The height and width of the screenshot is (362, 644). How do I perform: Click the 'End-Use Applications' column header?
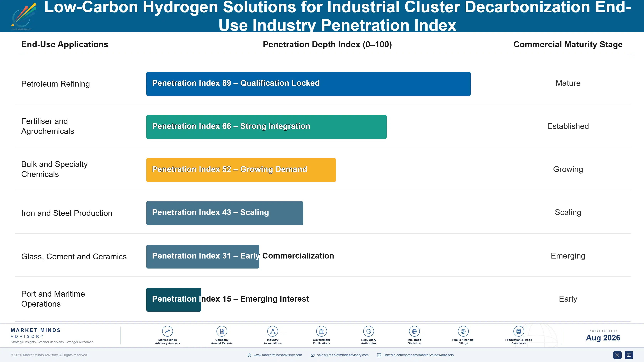coord(65,44)
